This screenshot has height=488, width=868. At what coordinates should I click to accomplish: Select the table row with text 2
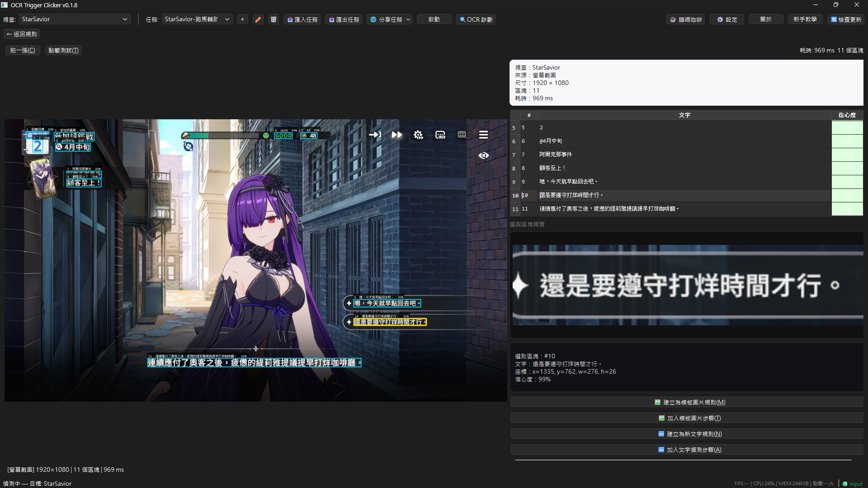point(687,127)
